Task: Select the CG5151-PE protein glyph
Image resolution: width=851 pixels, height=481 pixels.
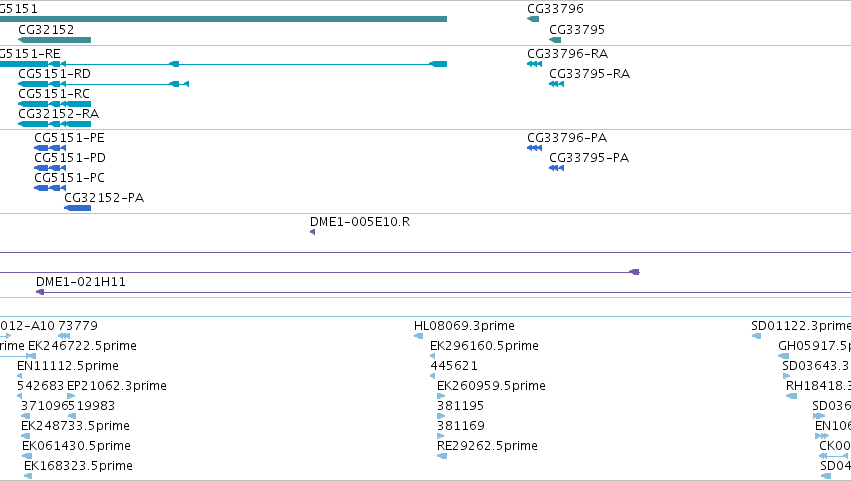Action: (50, 148)
